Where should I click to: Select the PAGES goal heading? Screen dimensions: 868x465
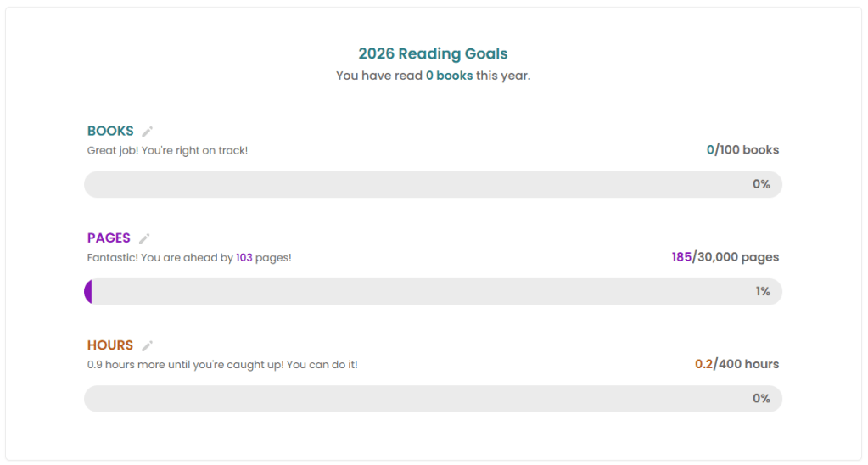(x=109, y=238)
